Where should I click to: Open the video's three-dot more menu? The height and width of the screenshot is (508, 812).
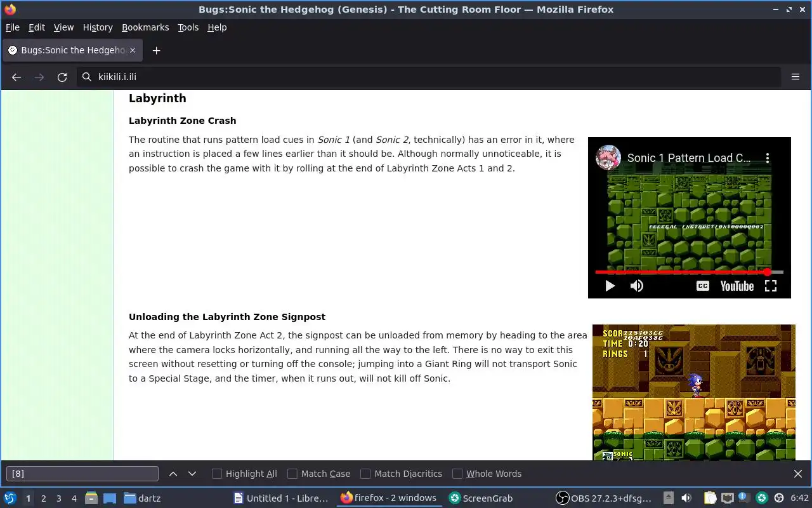pos(767,158)
